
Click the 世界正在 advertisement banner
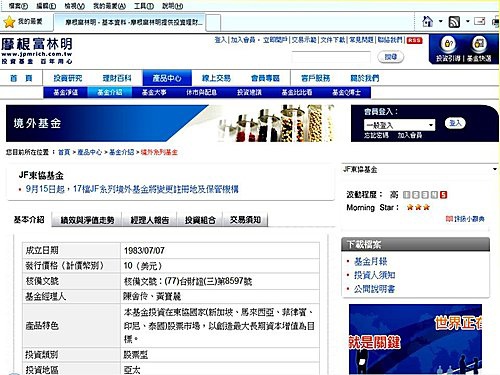click(415, 339)
